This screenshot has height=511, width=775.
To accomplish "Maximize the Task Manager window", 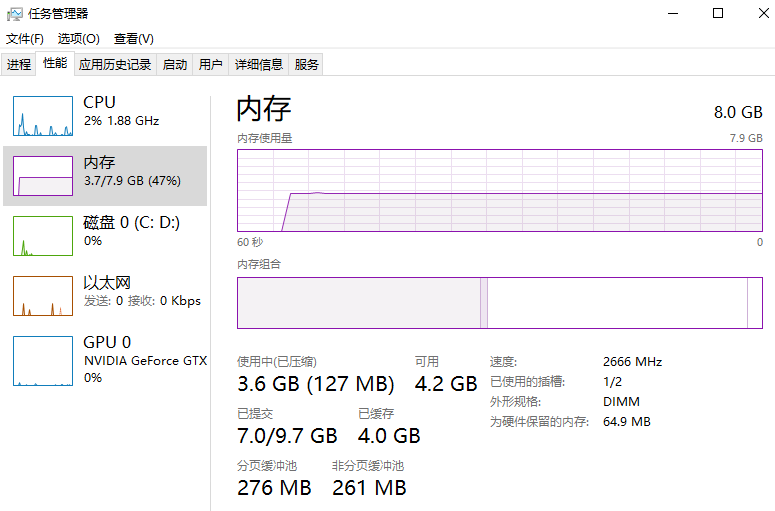I will 718,14.
